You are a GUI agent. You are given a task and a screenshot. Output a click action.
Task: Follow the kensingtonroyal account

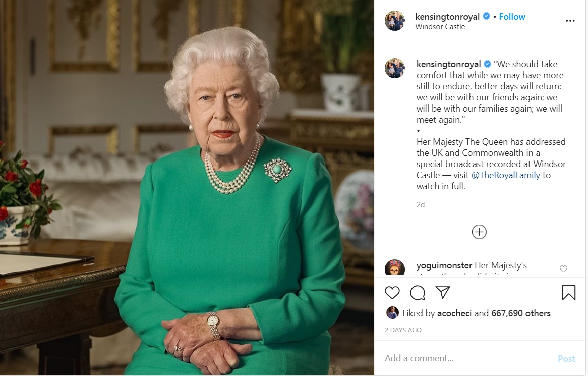point(512,17)
